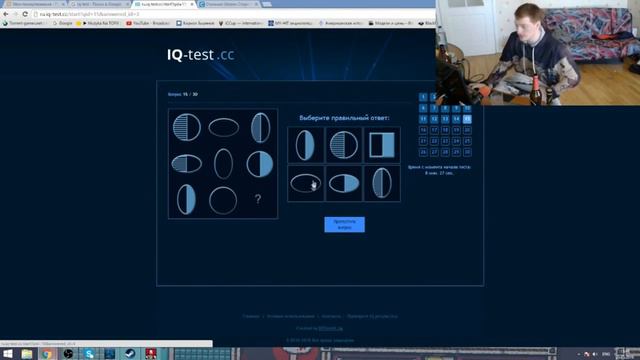Open OBS from the taskbar
Image resolution: width=640 pixels, height=360 pixels.
[x=68, y=353]
